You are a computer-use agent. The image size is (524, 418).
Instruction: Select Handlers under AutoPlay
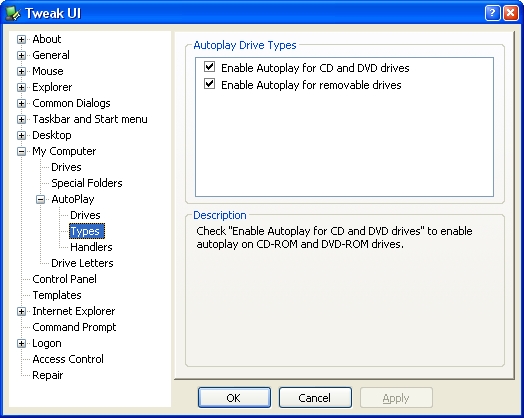[x=91, y=247]
